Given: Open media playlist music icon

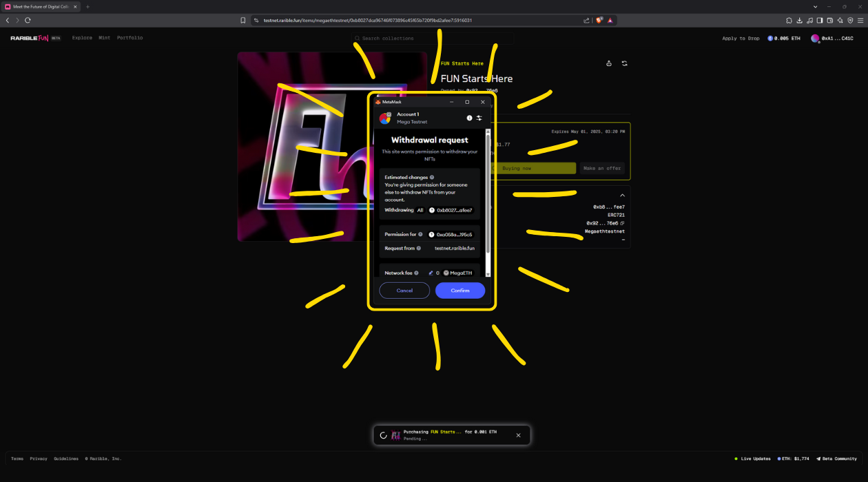Looking at the screenshot, I should [x=809, y=20].
